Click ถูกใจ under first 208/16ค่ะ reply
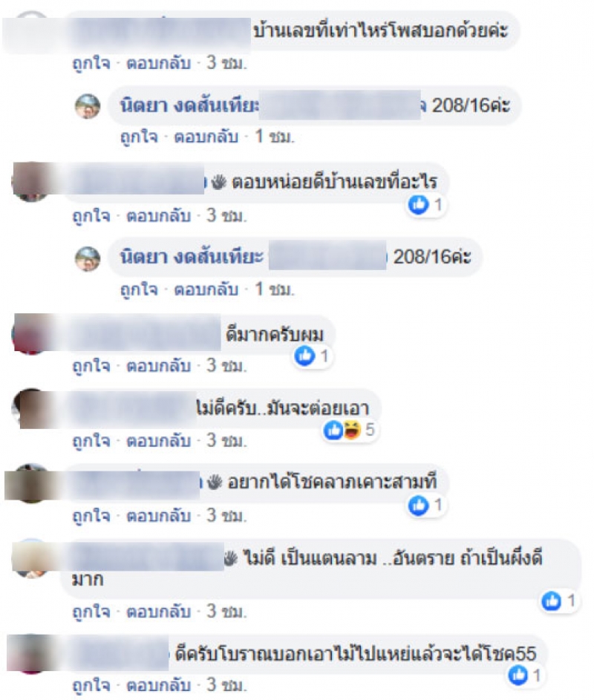This screenshot has height=700, width=594. (x=139, y=137)
